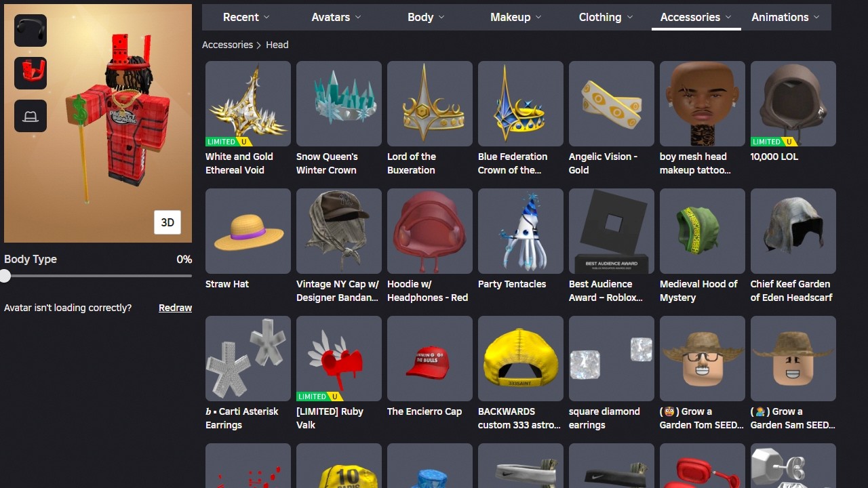Viewport: 868px width, 488px height.
Task: Equip the Hoodie w/ Headphones - Red
Action: click(430, 231)
